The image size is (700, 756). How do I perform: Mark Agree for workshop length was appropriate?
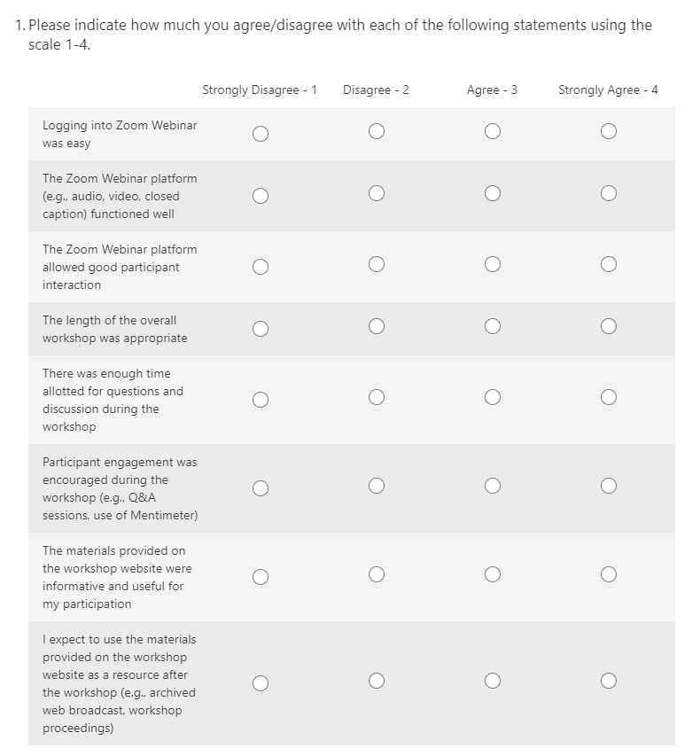(493, 326)
